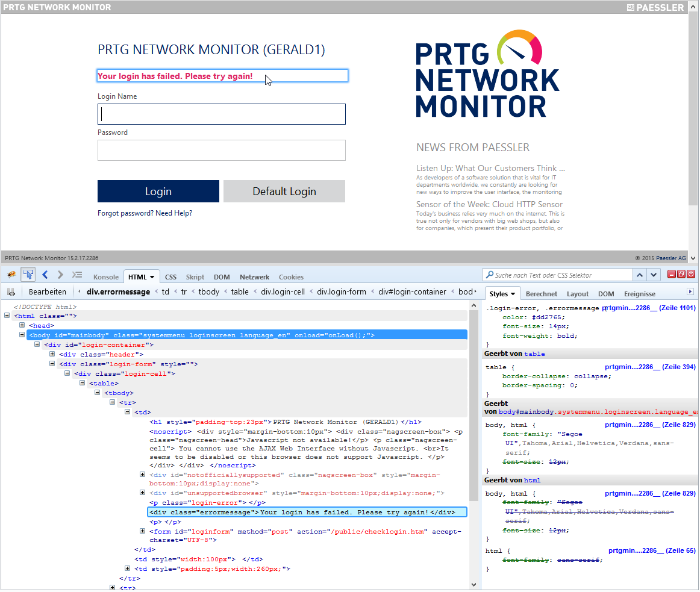Open the command line popup icon
The height and width of the screenshot is (592, 700).
tap(77, 275)
